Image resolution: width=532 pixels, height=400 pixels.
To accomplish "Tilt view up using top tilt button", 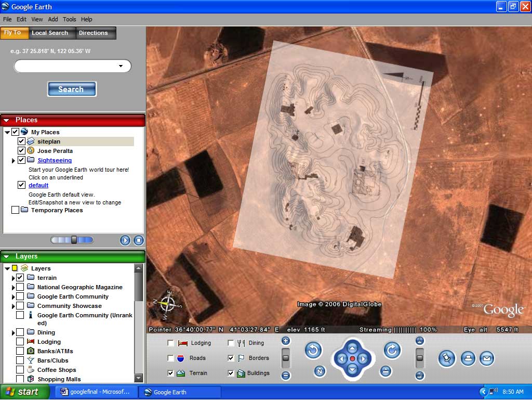I will tap(420, 341).
